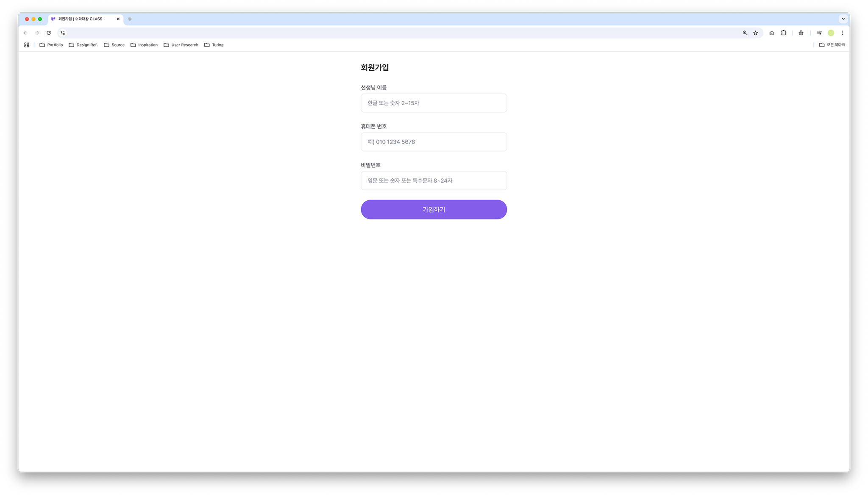Image resolution: width=868 pixels, height=496 pixels.
Task: Open the Design Ref. bookmarks folder
Action: 83,45
